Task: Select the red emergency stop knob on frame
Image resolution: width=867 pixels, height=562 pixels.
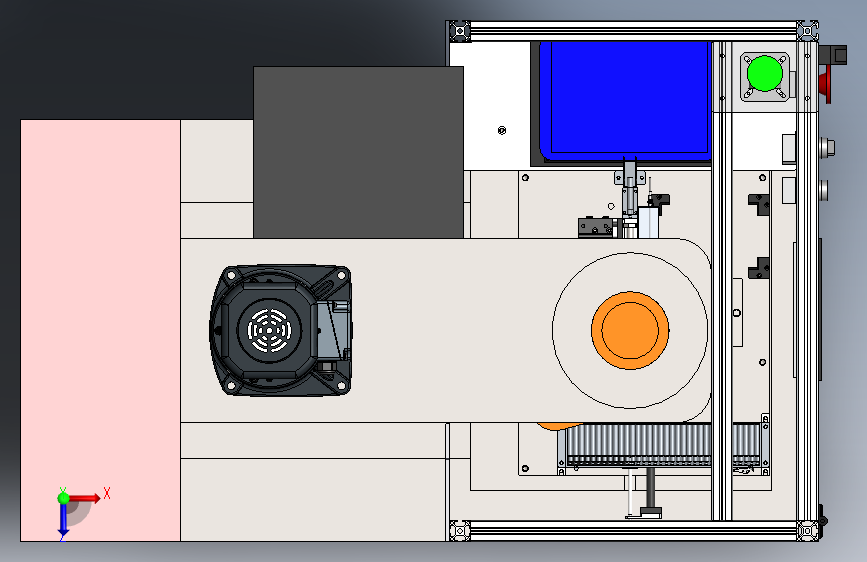Action: (x=824, y=84)
